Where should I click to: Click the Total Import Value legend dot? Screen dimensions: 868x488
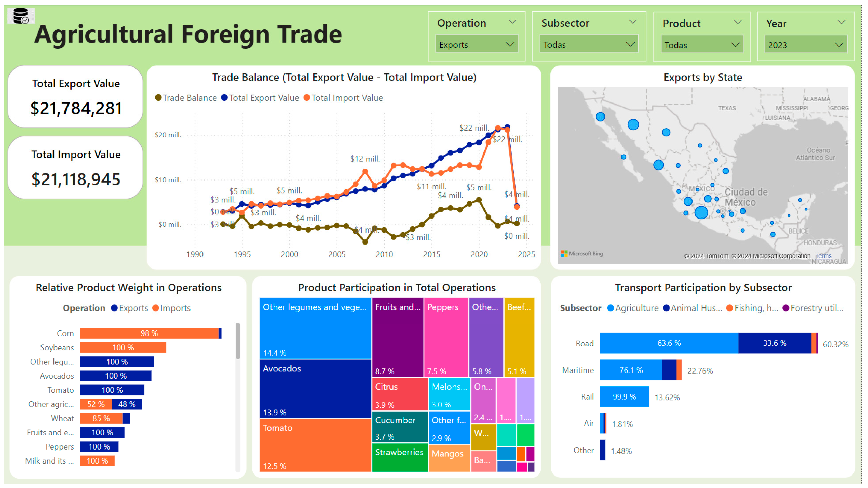click(x=307, y=98)
